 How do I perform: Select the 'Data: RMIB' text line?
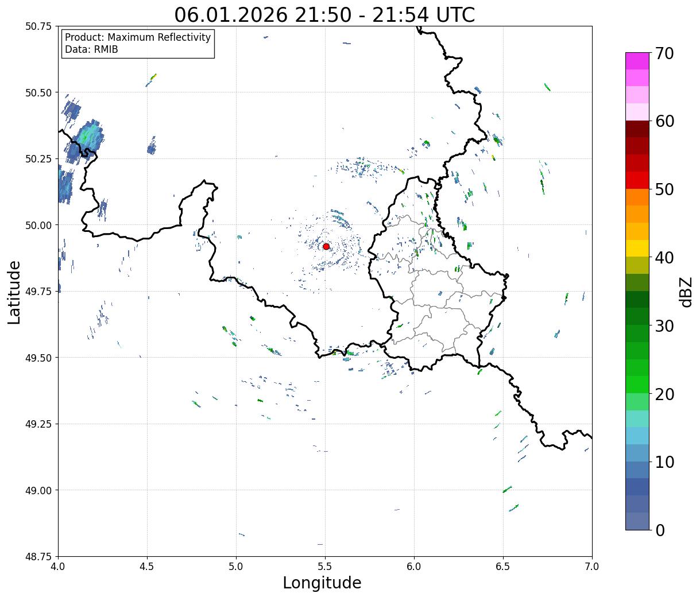tap(91, 49)
